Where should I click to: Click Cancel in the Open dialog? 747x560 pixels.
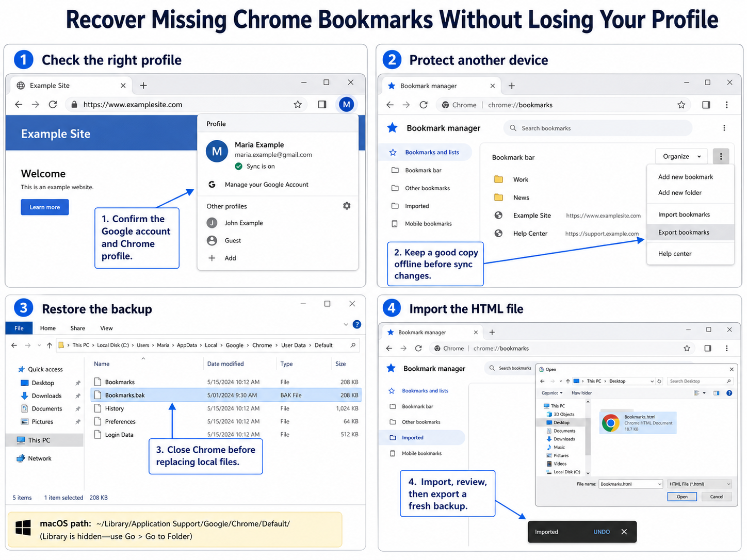pos(717,497)
